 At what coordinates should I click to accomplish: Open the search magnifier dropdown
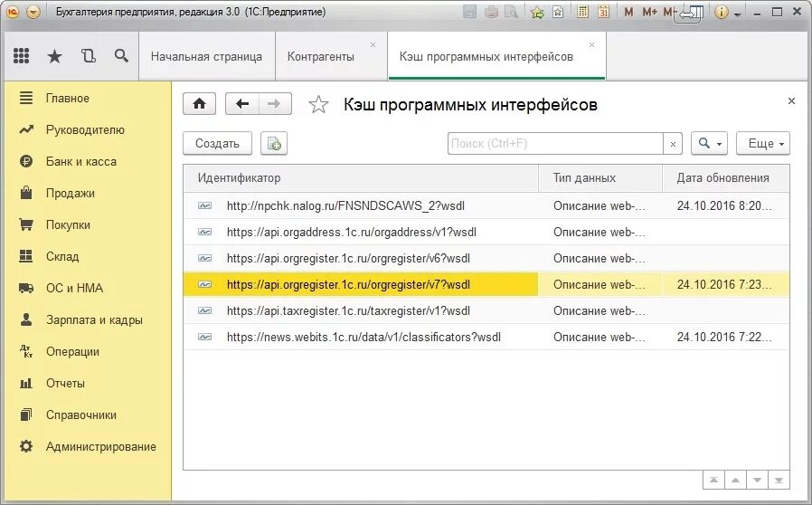[710, 144]
